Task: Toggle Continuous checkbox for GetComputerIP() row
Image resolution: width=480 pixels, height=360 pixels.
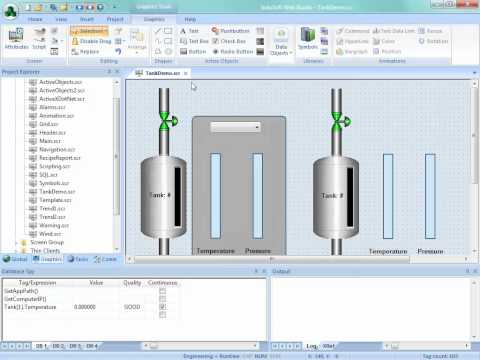Action: (x=163, y=299)
